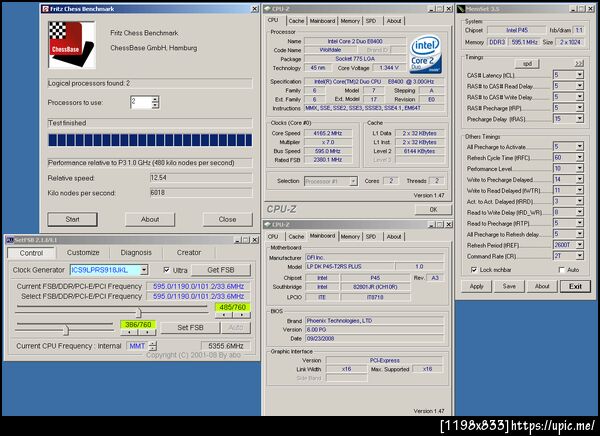This screenshot has height=436, width=600.
Task: Click the Set FSB button
Action: [x=190, y=328]
